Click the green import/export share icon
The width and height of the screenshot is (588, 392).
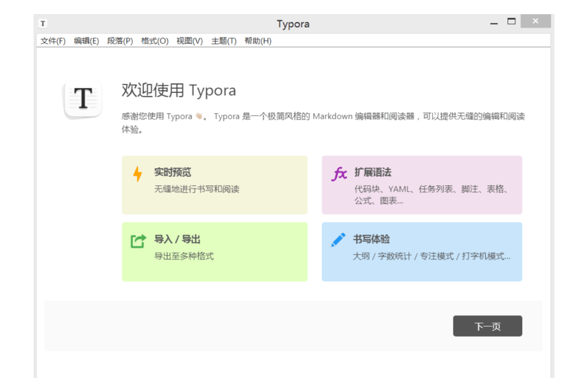coord(138,241)
